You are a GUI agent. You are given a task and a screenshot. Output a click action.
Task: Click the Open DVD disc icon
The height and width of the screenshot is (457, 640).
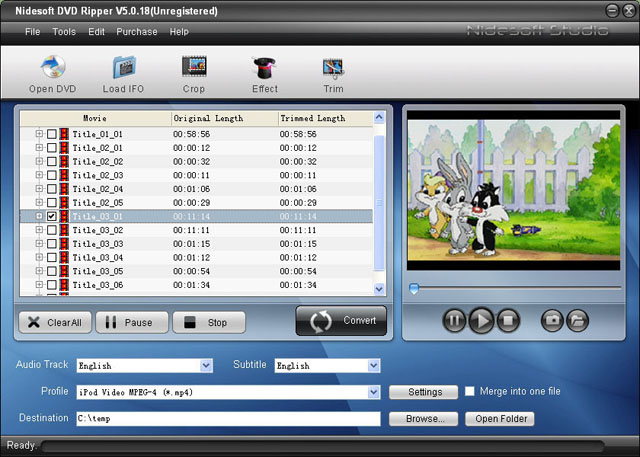click(x=52, y=69)
